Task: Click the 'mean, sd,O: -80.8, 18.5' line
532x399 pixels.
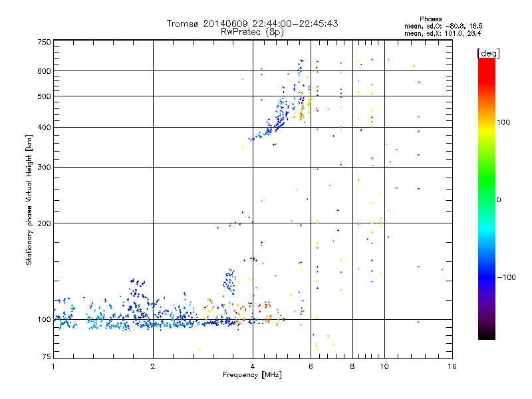Action: point(443,26)
